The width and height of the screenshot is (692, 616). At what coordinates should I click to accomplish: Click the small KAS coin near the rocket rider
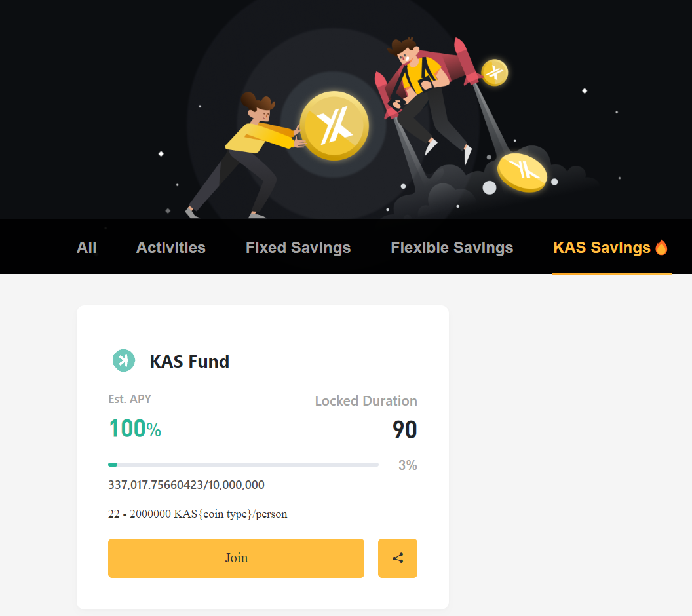pyautogui.click(x=493, y=73)
